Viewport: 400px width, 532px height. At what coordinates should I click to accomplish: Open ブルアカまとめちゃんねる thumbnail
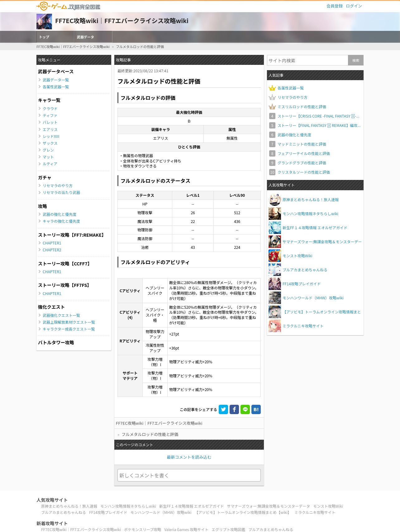pos(275,270)
